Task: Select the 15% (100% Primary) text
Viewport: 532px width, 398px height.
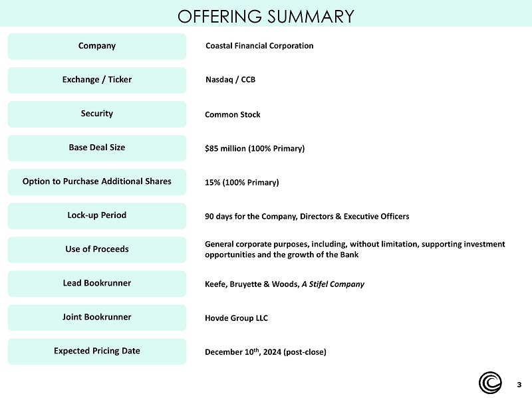Action: pos(242,182)
